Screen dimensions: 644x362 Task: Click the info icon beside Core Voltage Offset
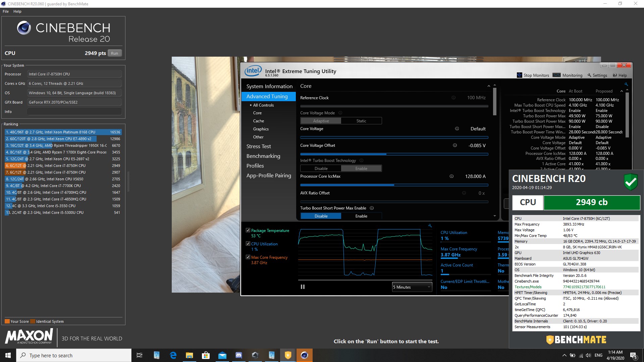click(455, 145)
